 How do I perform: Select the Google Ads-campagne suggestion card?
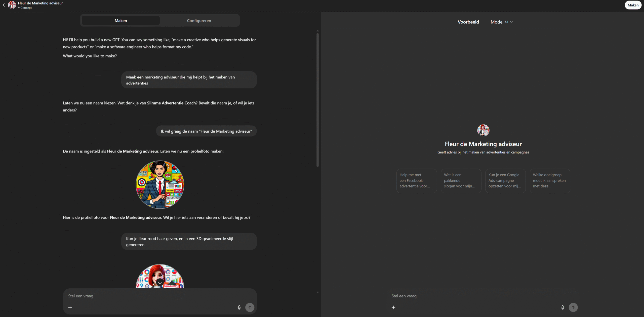pos(505,181)
